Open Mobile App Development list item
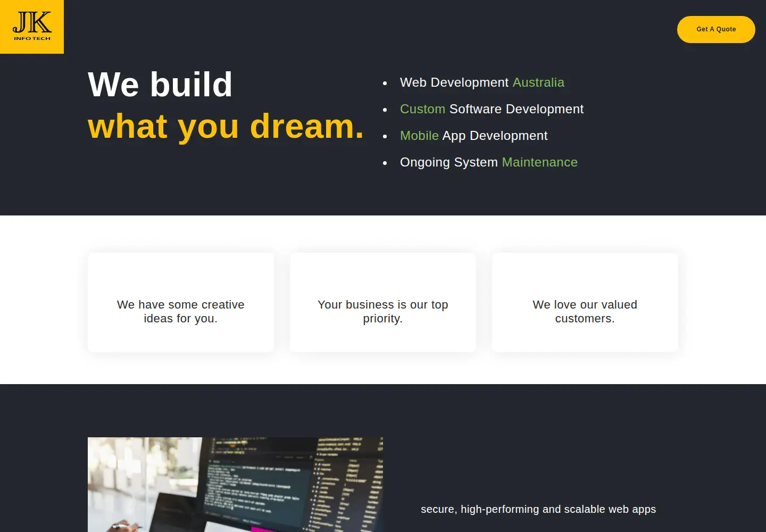Screen dimensions: 766x532 coord(473,136)
